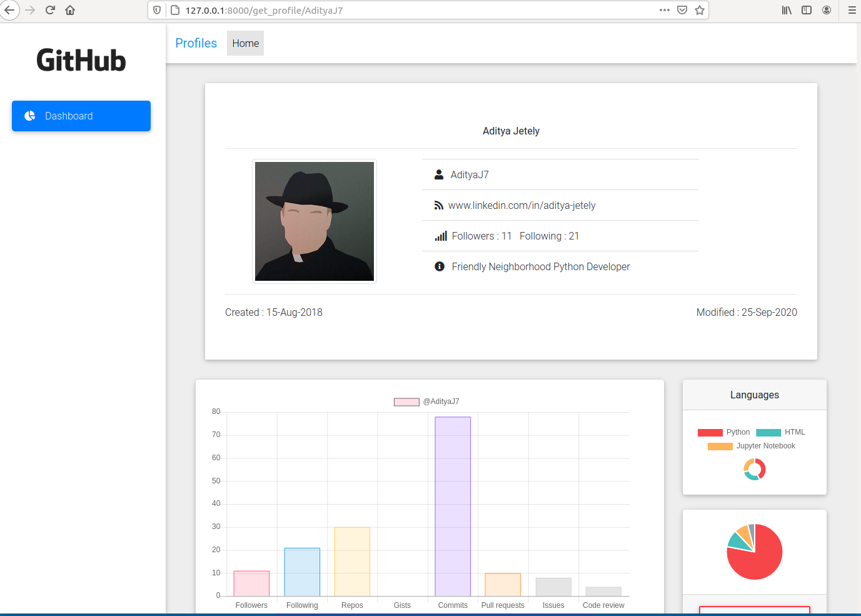Click the AdityaJ7 username text

(470, 174)
